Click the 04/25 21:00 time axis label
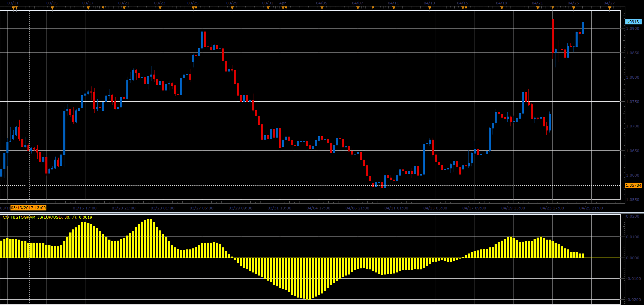This screenshot has width=644, height=305. tap(591, 208)
